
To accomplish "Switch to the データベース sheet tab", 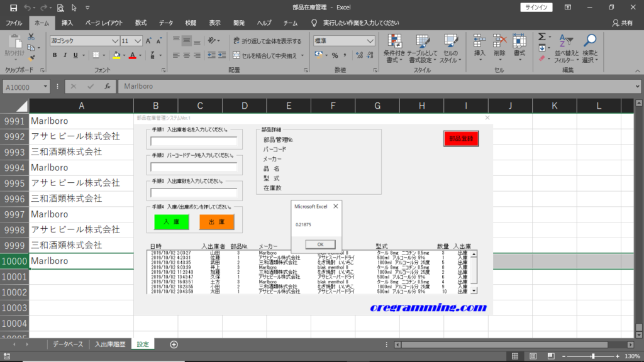I will (x=67, y=344).
